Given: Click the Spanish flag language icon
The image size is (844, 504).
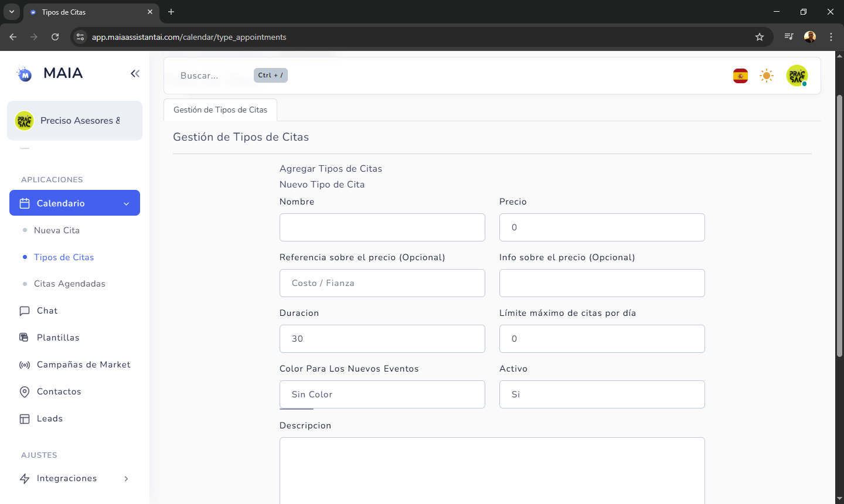Looking at the screenshot, I should 740,76.
